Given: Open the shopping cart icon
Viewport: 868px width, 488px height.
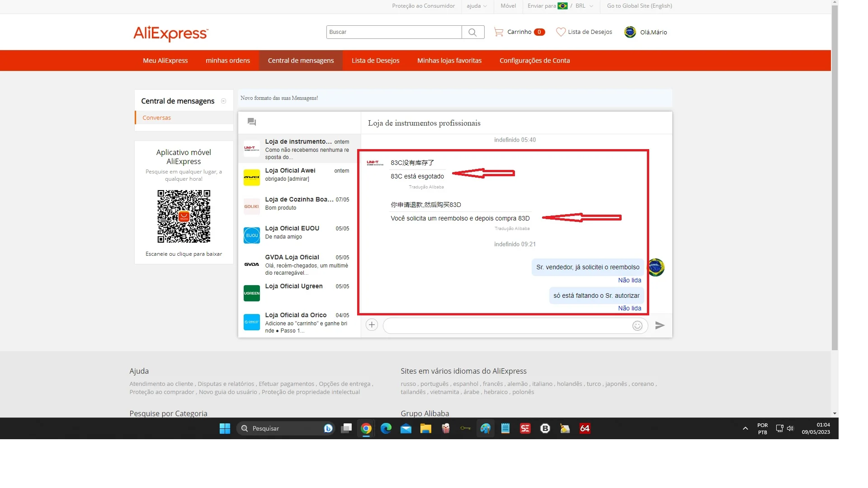Looking at the screenshot, I should point(498,32).
